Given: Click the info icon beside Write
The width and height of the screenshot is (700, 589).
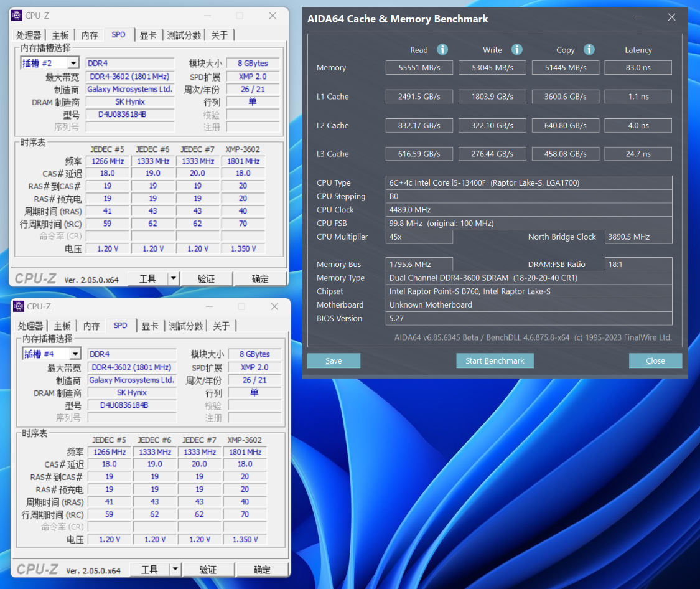Looking at the screenshot, I should tap(516, 50).
